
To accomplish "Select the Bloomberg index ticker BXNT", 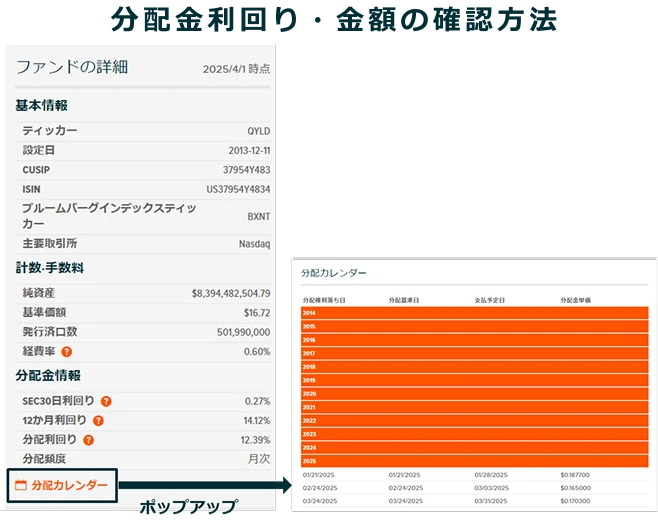I will (x=258, y=217).
